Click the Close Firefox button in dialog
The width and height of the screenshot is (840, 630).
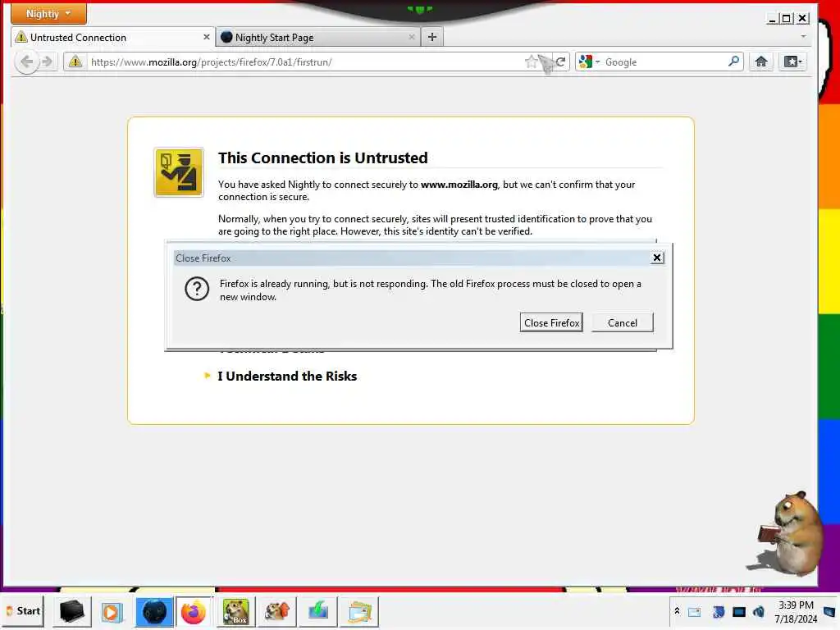pyautogui.click(x=551, y=322)
